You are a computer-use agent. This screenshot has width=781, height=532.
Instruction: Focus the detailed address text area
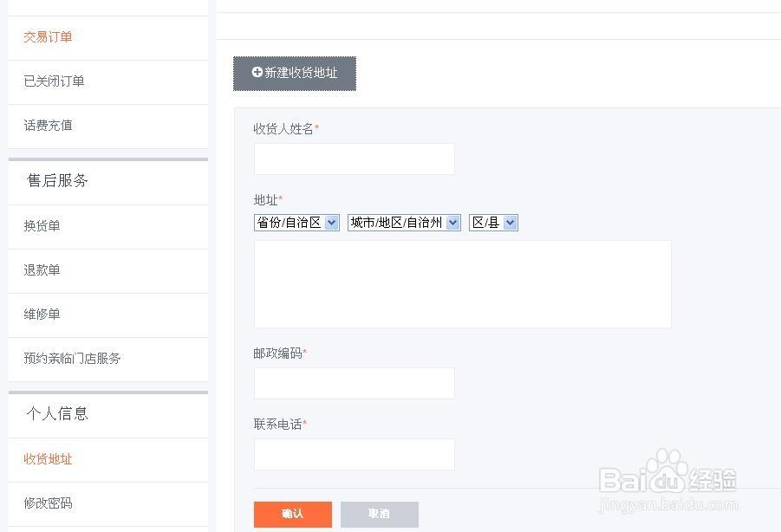point(462,284)
